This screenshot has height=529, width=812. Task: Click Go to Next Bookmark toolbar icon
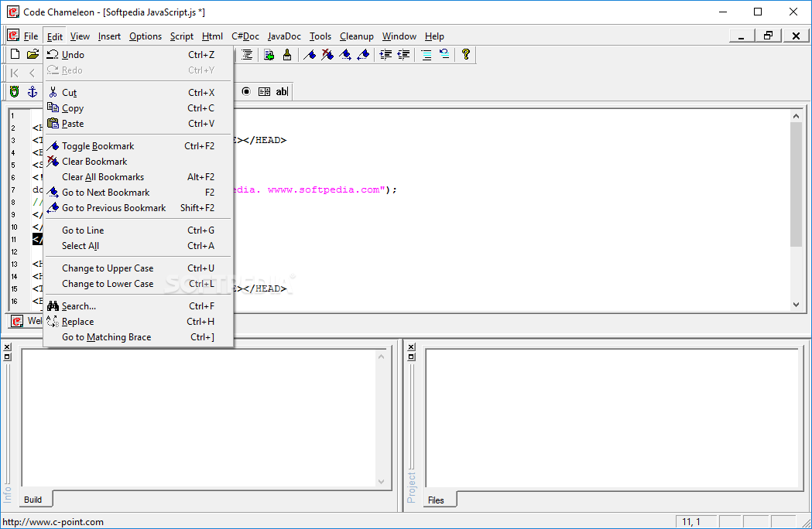coord(345,54)
